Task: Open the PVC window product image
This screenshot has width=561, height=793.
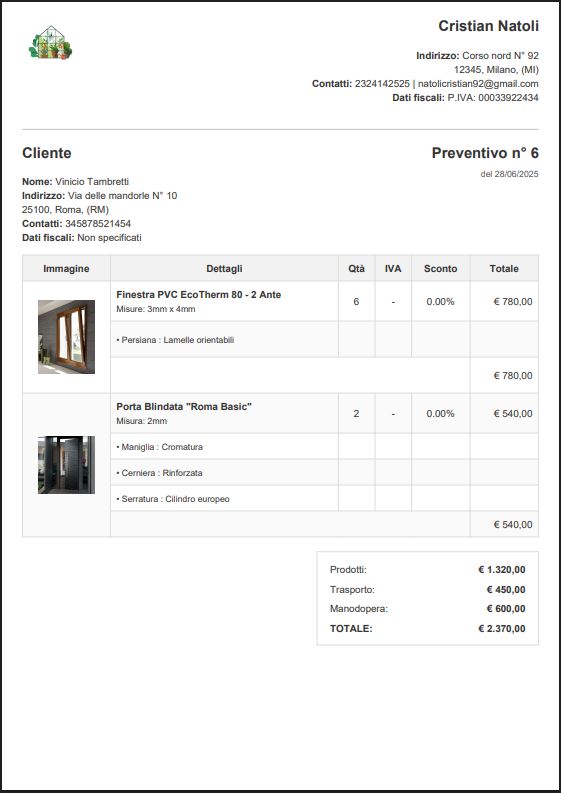Action: click(66, 337)
